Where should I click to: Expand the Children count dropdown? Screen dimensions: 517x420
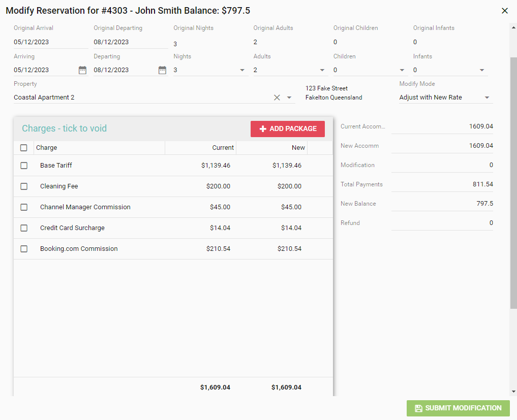402,70
